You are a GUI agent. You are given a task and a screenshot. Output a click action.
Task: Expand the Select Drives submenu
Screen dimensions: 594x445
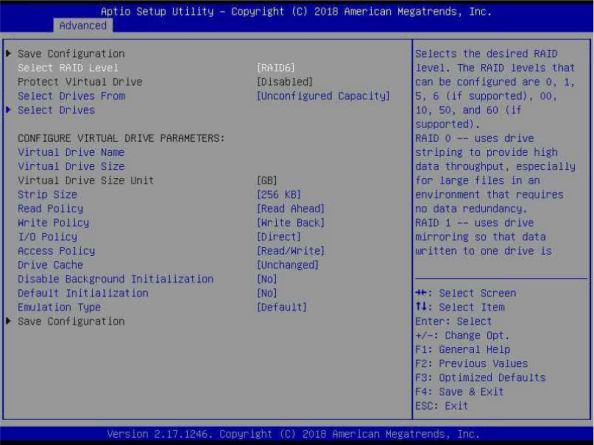[56, 110]
